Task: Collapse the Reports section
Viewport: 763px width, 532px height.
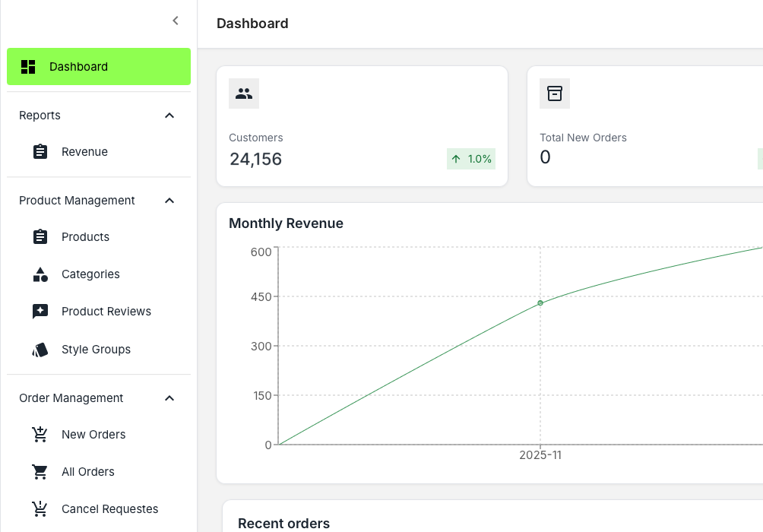Action: pyautogui.click(x=169, y=116)
